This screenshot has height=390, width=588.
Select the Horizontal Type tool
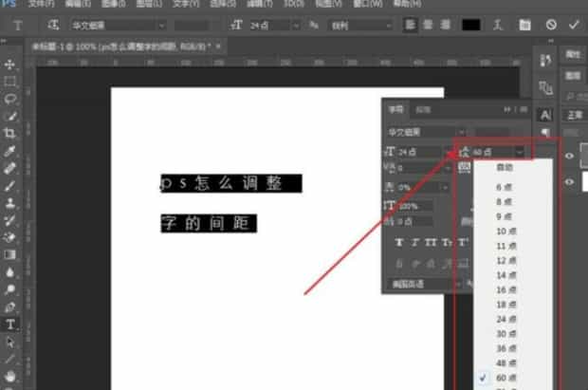[10, 325]
